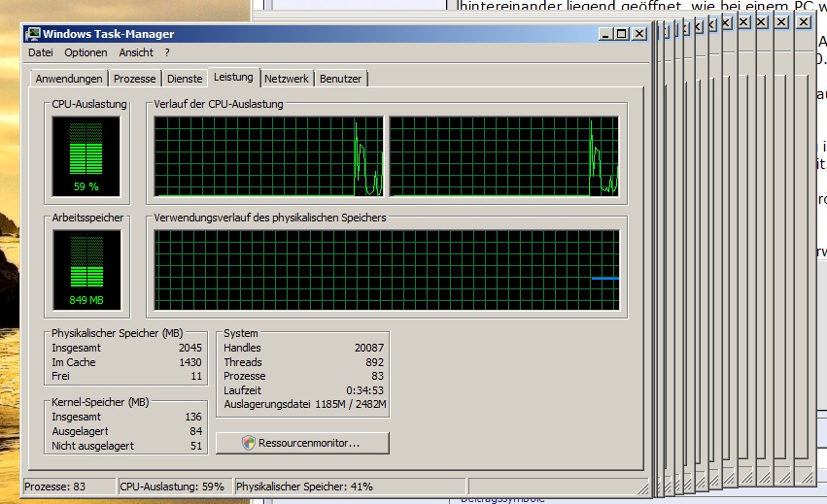This screenshot has height=504, width=827.
Task: Click the resize grip of front Task-Manager
Action: 643,488
